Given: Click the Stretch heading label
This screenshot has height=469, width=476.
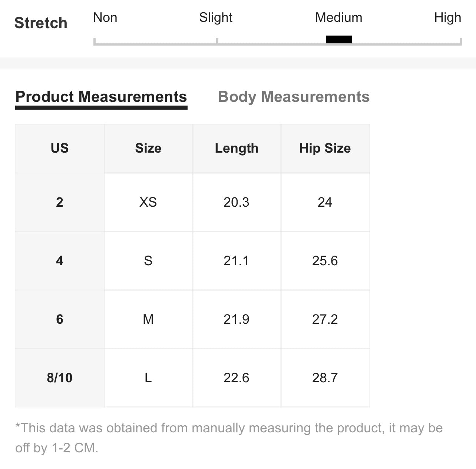Looking at the screenshot, I should point(41,23).
